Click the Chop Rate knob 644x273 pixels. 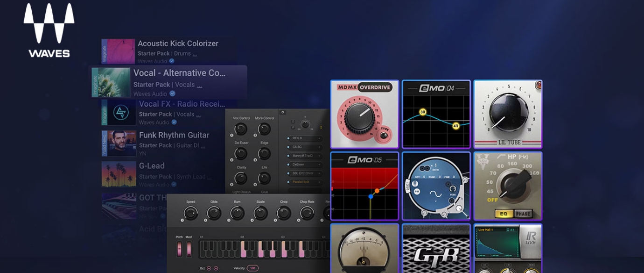[307, 213]
